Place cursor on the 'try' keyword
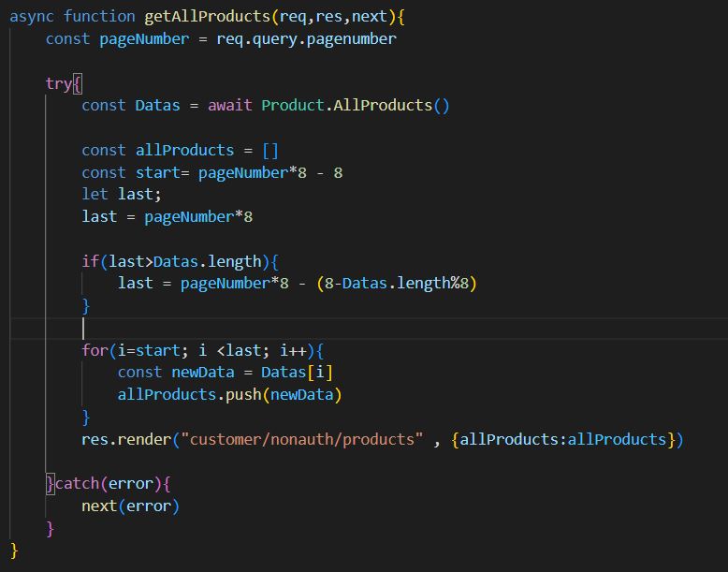Screen dimensions: 728x572 pyautogui.click(x=59, y=83)
